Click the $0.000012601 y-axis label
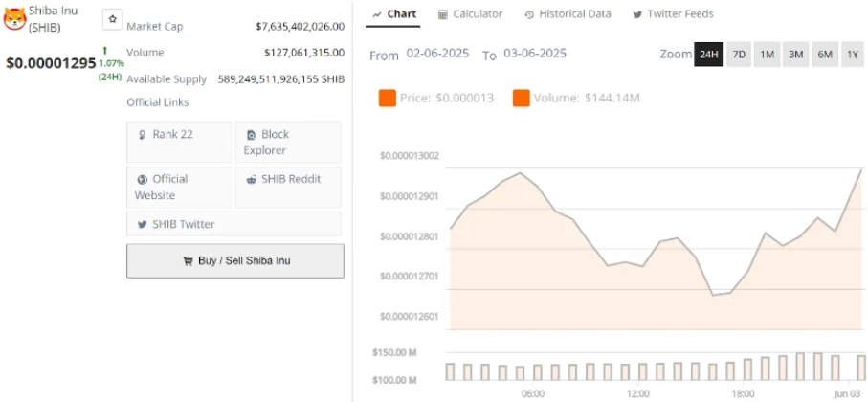Viewport: 868px width, 402px height. (409, 317)
